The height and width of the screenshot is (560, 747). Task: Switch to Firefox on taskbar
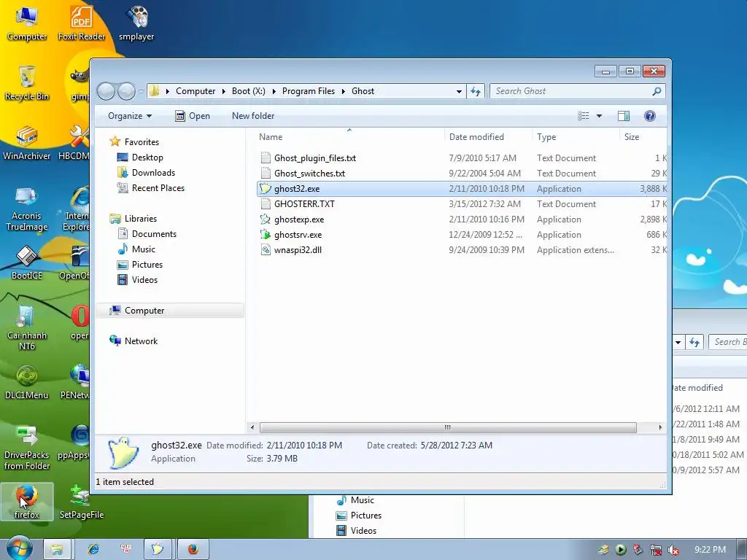tap(193, 549)
